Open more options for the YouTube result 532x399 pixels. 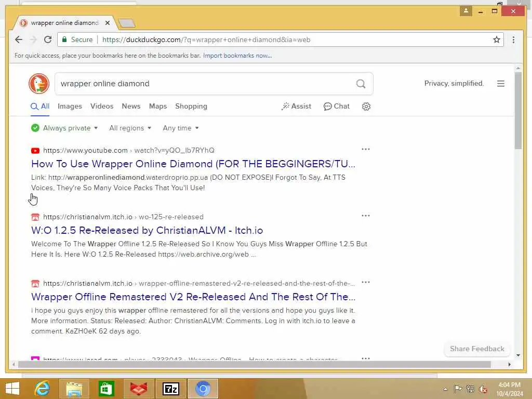pos(365,149)
